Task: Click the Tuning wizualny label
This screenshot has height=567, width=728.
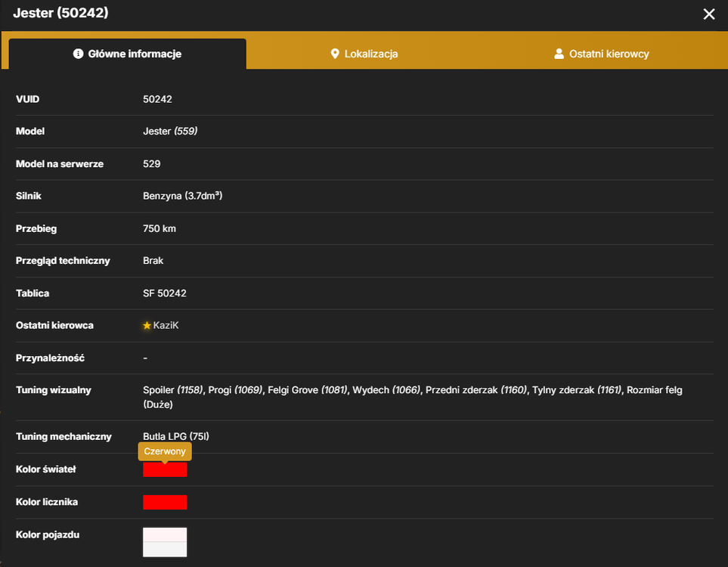Action: [54, 390]
